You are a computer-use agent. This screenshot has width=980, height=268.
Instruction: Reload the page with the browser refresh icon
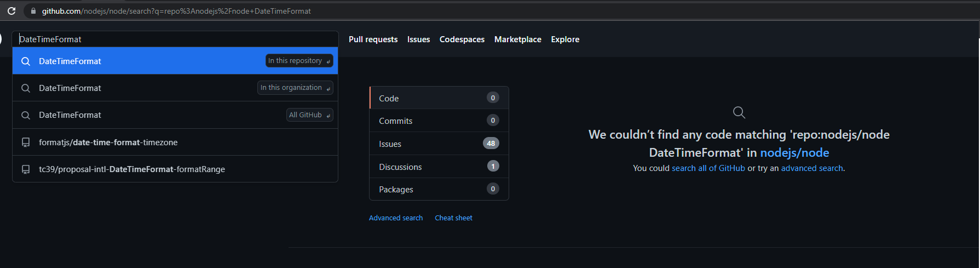click(11, 11)
